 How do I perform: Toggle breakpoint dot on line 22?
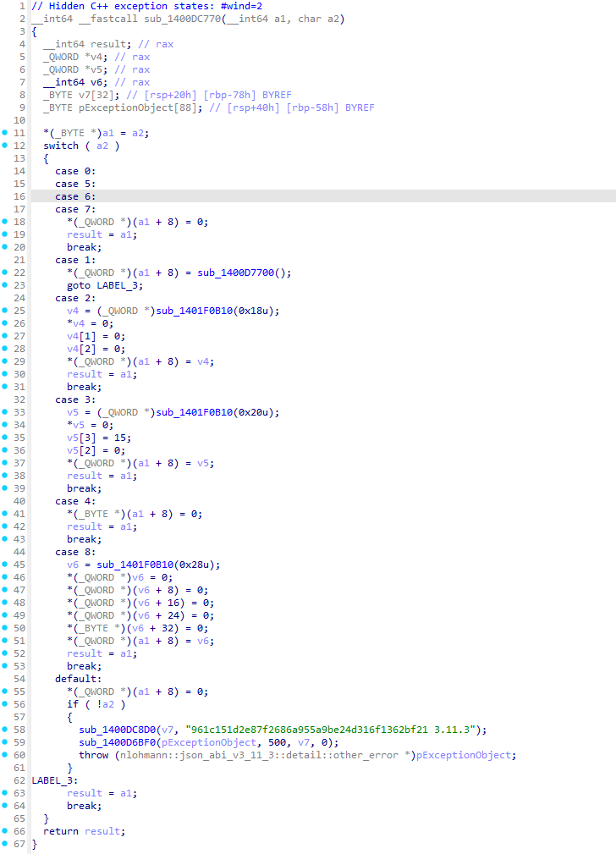pyautogui.click(x=5, y=273)
